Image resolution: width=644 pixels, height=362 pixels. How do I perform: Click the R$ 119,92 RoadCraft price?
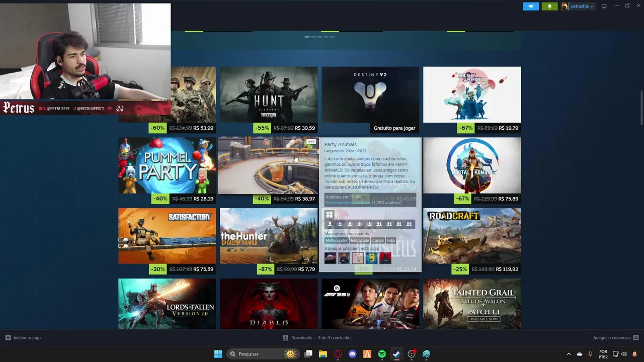tap(507, 269)
